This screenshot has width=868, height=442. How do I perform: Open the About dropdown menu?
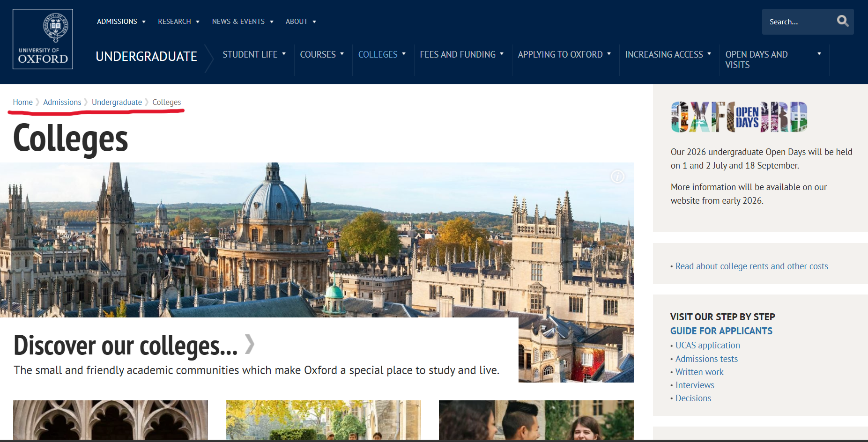coord(301,22)
